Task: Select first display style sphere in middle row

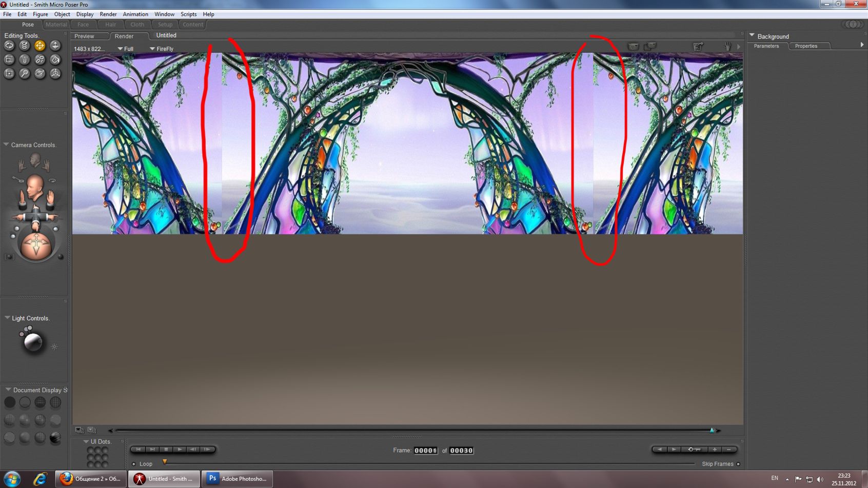Action: coord(10,420)
